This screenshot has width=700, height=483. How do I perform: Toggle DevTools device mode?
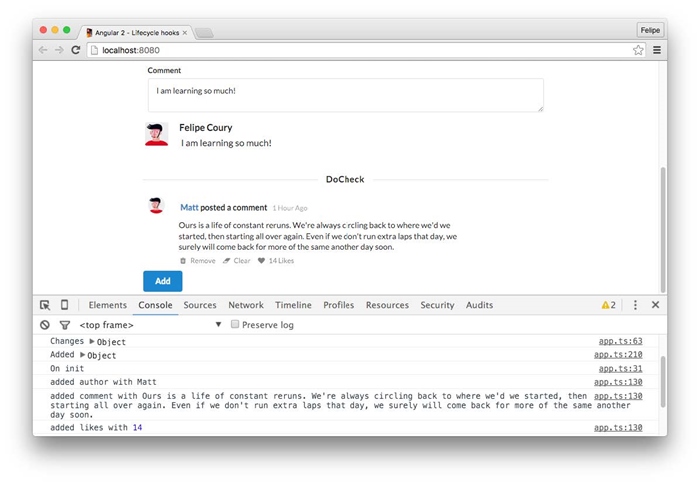(64, 305)
